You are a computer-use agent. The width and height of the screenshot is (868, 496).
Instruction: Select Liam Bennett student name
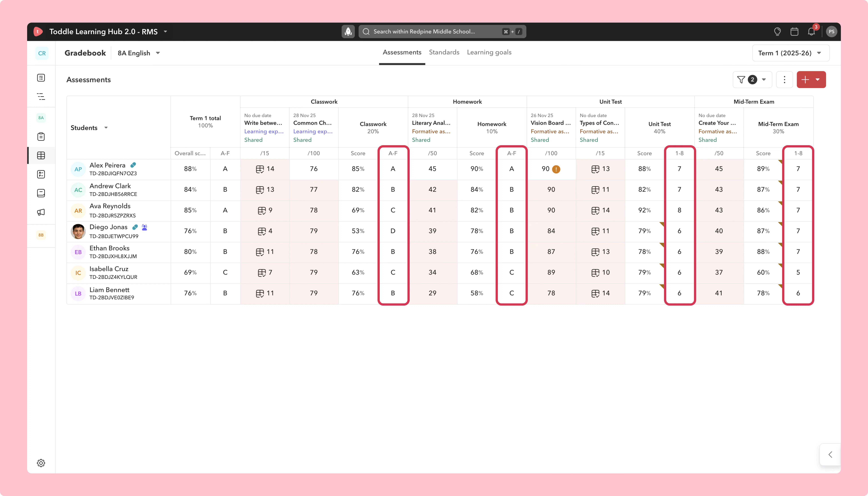coord(109,290)
